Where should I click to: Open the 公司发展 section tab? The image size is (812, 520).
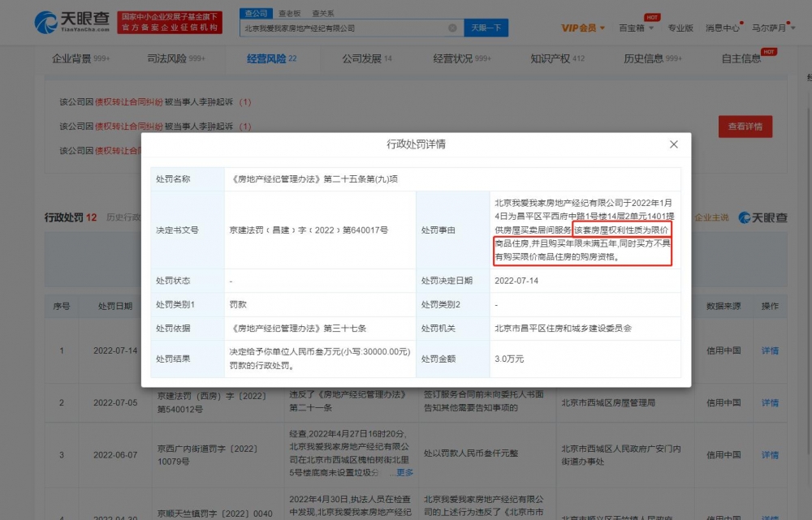pos(367,59)
